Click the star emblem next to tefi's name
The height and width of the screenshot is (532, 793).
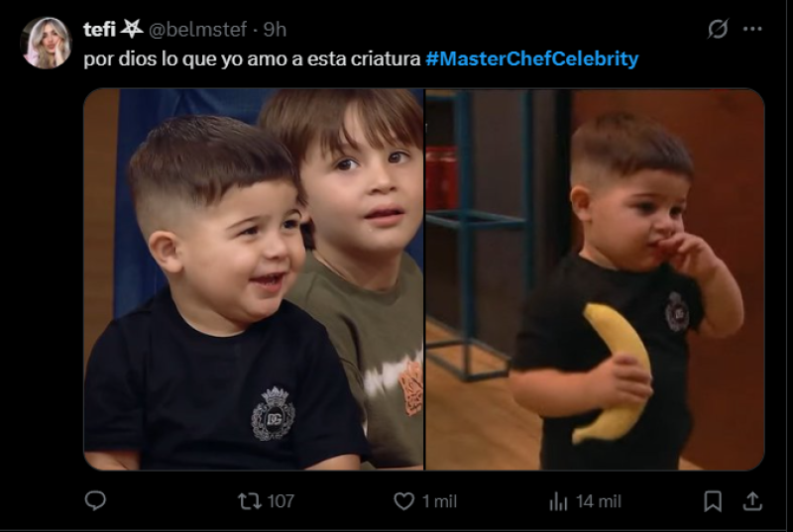(132, 29)
